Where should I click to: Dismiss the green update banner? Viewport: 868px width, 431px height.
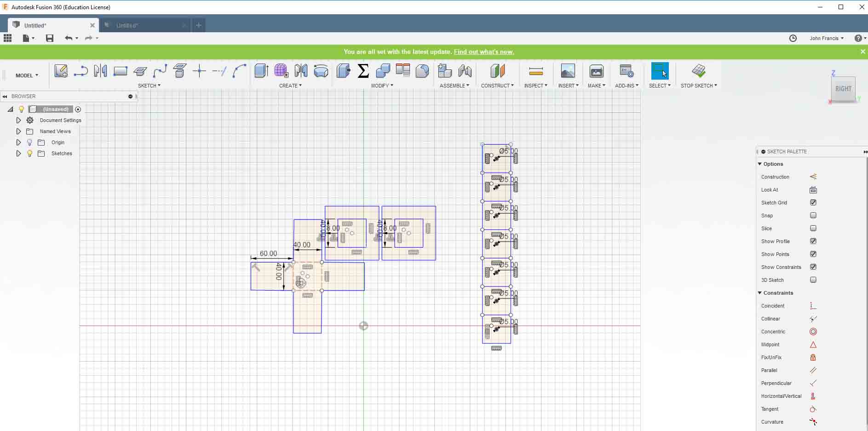pyautogui.click(x=862, y=52)
